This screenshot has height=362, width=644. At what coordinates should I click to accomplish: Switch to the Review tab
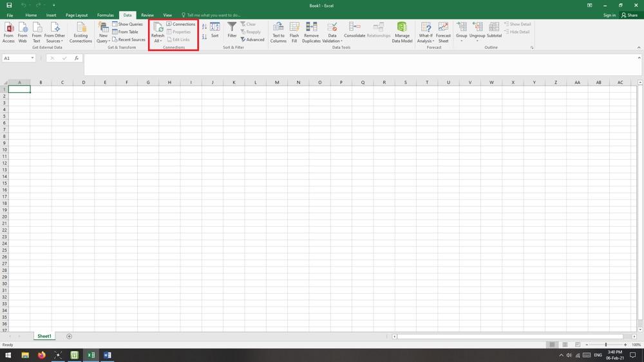click(x=147, y=15)
